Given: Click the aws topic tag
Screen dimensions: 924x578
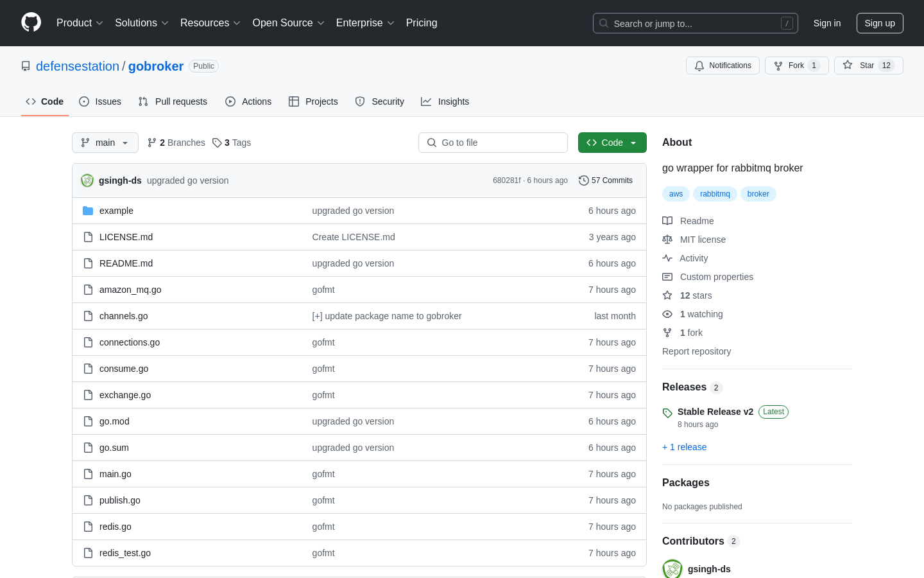Looking at the screenshot, I should coord(676,194).
